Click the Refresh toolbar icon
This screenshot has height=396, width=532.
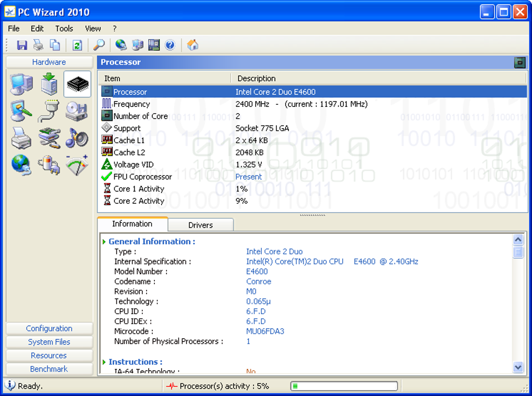point(77,45)
